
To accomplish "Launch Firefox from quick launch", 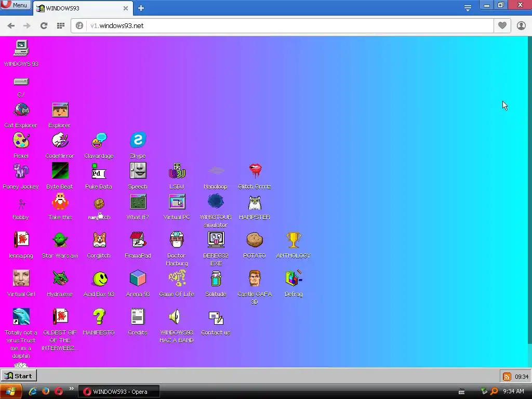I will [x=46, y=392].
